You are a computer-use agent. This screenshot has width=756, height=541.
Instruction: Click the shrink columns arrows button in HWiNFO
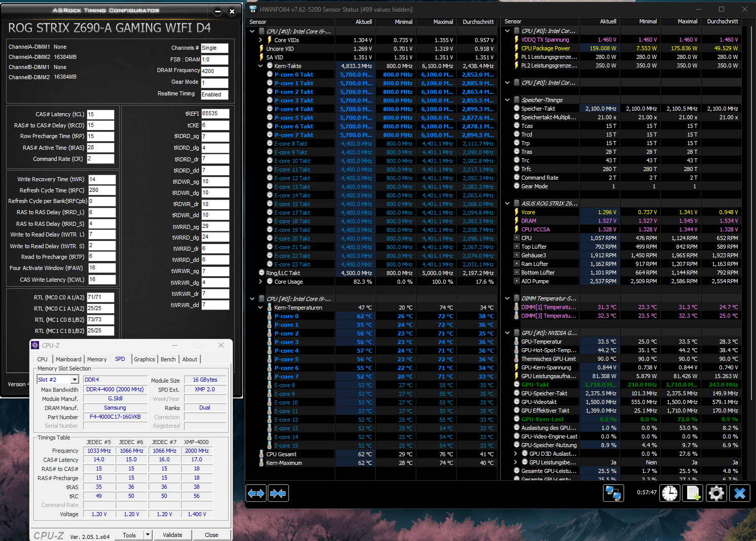278,493
